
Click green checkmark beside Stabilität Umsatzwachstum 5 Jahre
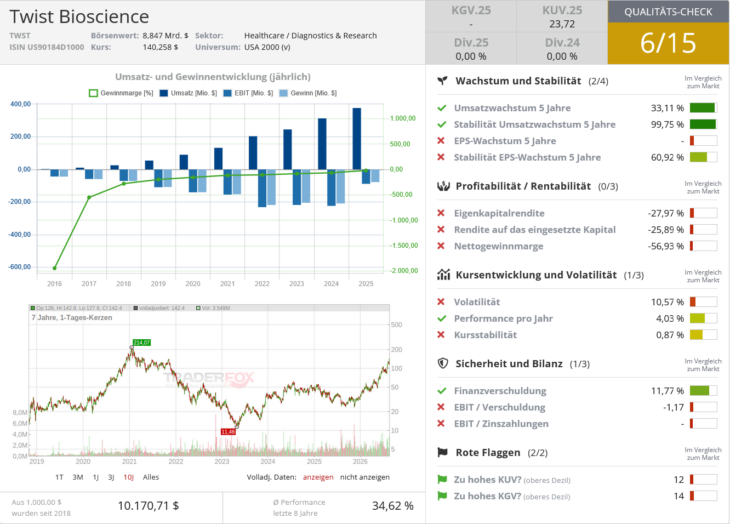[441, 124]
